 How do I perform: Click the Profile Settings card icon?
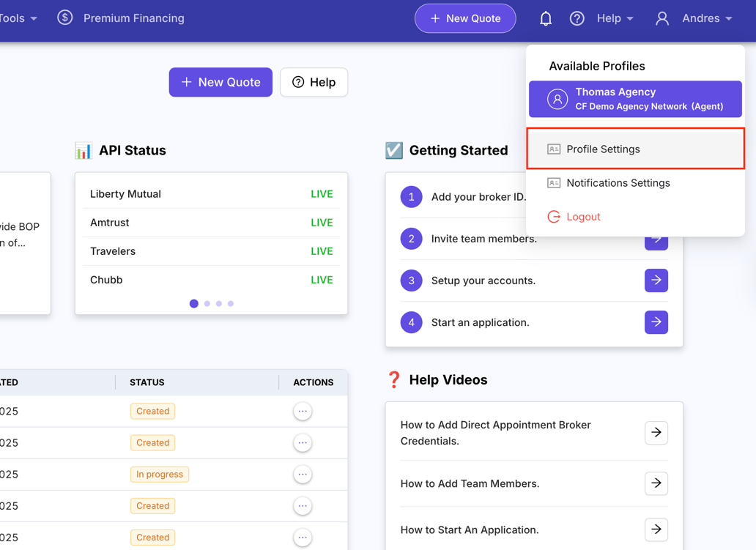click(554, 149)
